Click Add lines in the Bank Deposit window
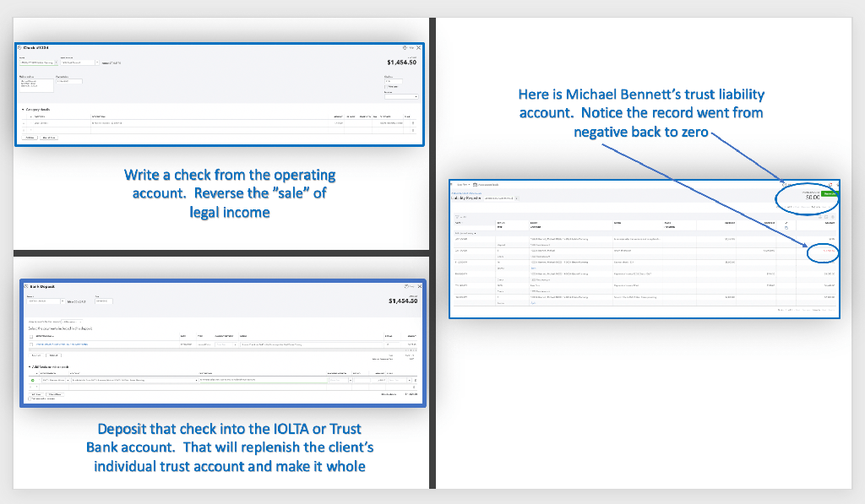The width and height of the screenshot is (865, 504). [x=36, y=394]
